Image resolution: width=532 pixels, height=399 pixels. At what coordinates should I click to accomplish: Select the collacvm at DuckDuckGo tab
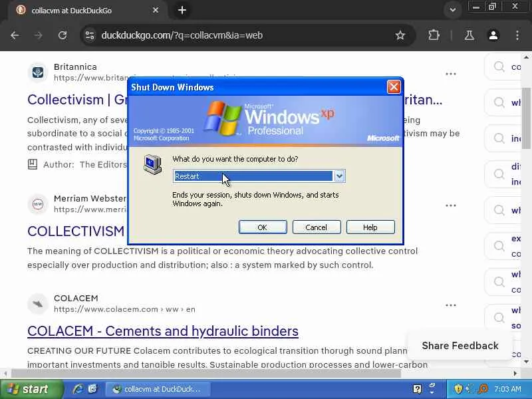(87, 11)
